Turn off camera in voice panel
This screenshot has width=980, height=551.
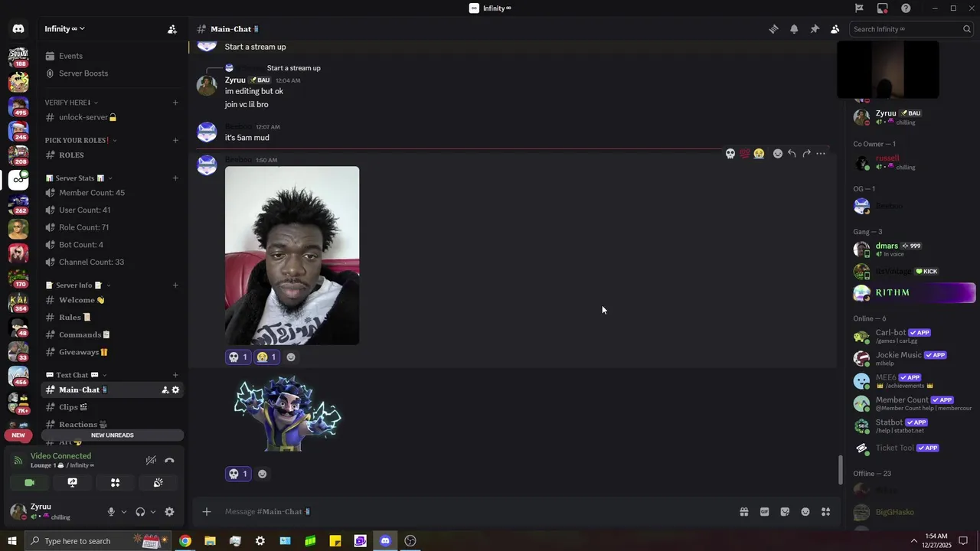pos(29,483)
